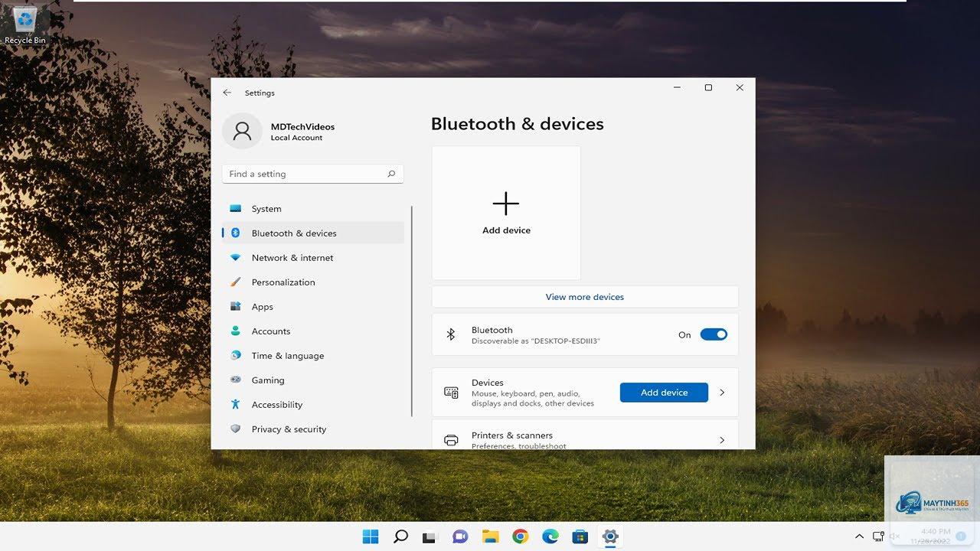This screenshot has width=980, height=551.
Task: Turn off the Bluetooth toggle
Action: (714, 334)
